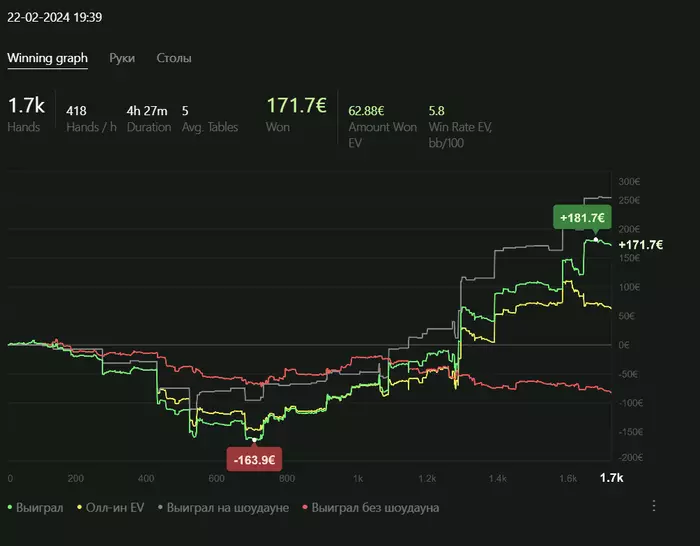Open the three-dot chart options menu
Image resolution: width=700 pixels, height=546 pixels.
coord(654,506)
